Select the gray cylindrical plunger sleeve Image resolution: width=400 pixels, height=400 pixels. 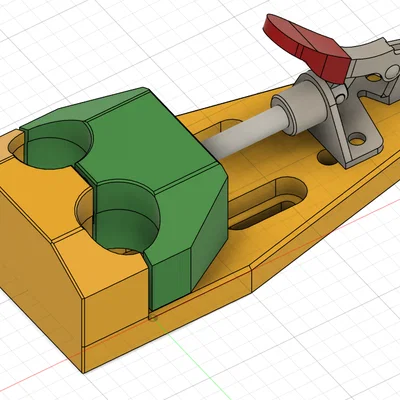click(x=302, y=105)
